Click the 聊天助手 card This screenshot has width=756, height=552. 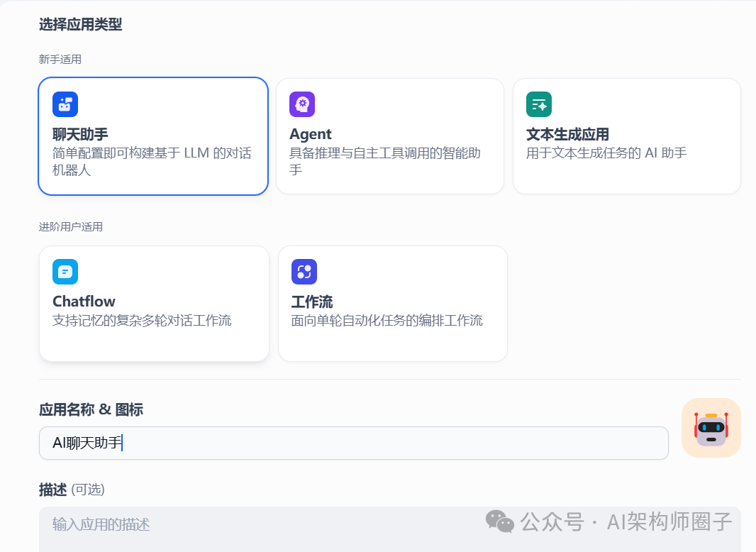point(153,136)
